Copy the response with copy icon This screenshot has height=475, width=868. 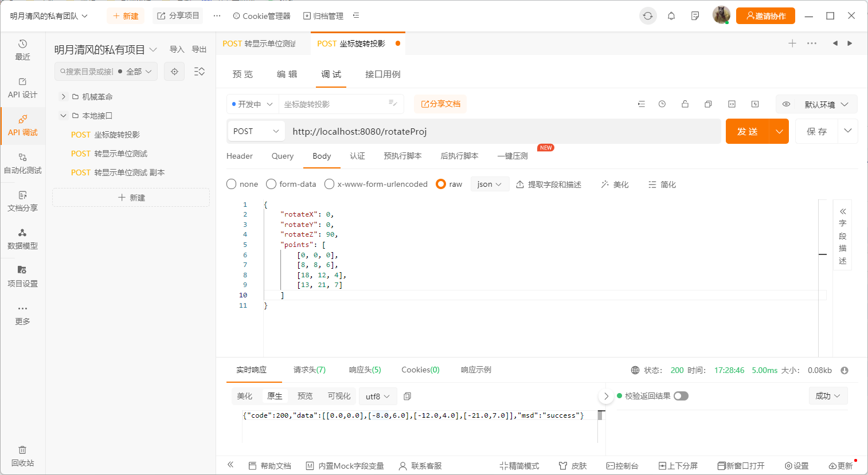[x=407, y=397]
